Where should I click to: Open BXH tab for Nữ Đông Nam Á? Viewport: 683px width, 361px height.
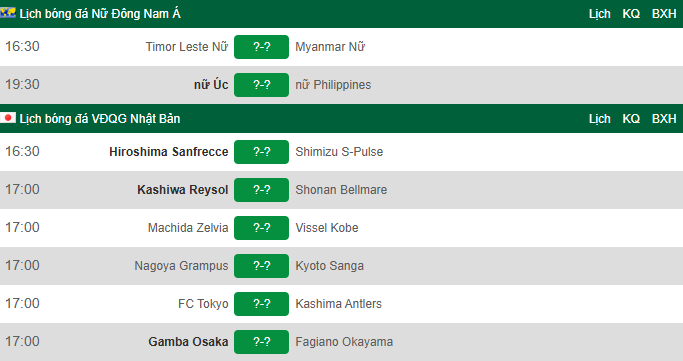pos(664,14)
